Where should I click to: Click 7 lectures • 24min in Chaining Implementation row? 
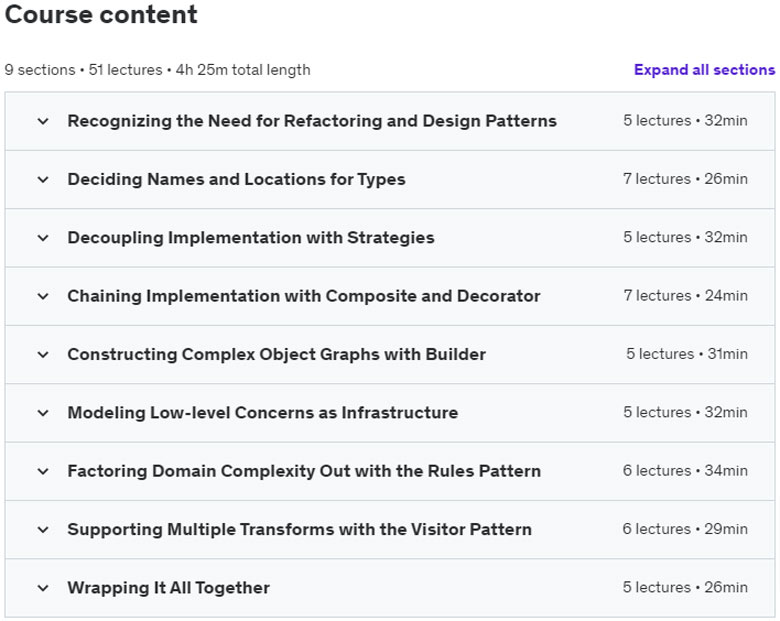(685, 296)
